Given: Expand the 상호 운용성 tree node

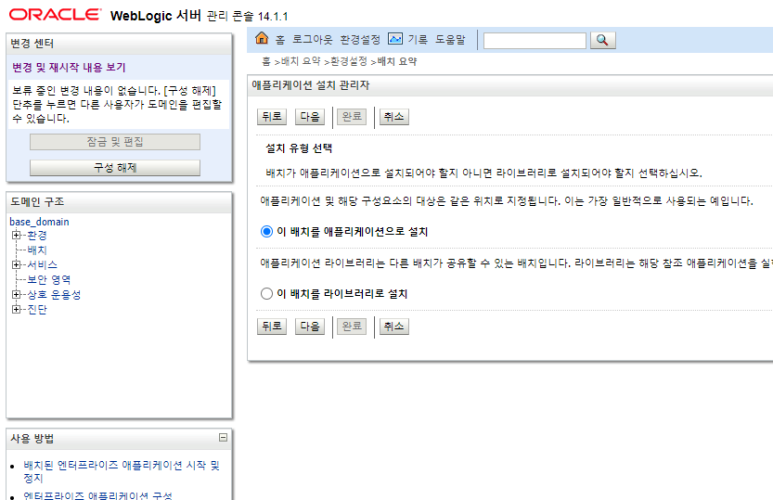Looking at the screenshot, I should 16,294.
